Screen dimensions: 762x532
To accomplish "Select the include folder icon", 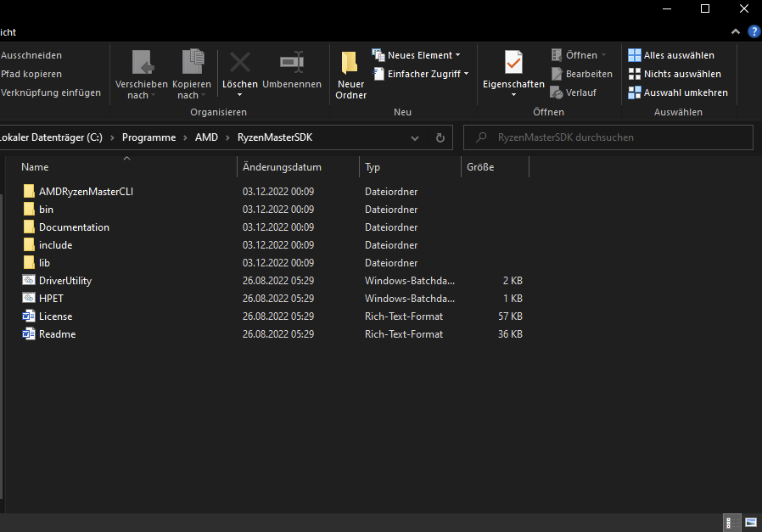I will 29,245.
